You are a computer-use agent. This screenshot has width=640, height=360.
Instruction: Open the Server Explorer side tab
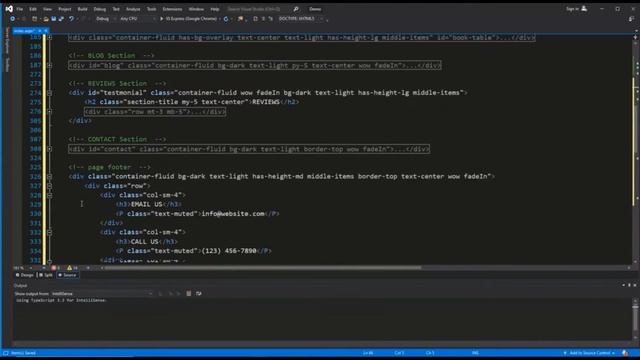click(x=7, y=40)
